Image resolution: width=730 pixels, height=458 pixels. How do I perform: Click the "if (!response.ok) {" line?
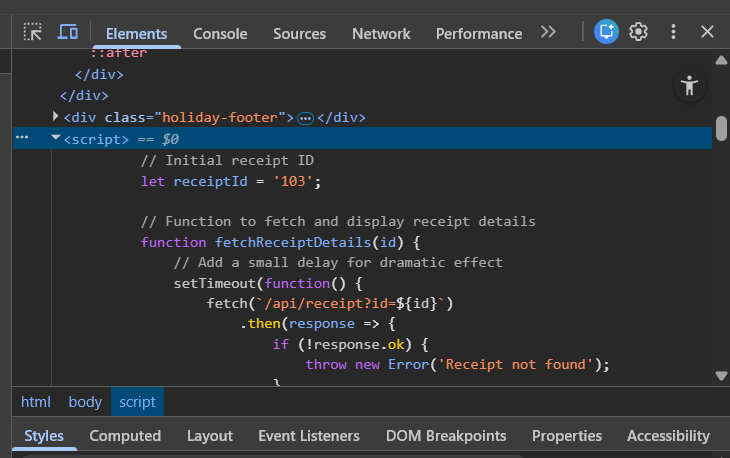point(351,344)
